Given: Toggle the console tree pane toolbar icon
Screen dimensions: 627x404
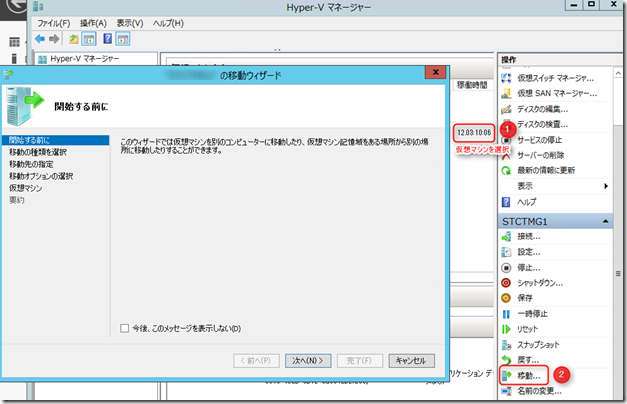Looking at the screenshot, I should coord(89,39).
